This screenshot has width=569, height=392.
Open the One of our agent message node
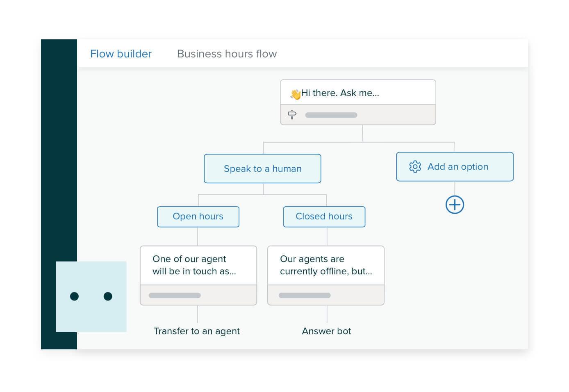coord(198,265)
